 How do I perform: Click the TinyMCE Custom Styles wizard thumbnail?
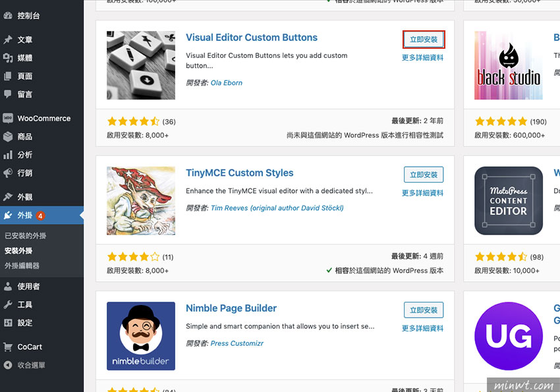tap(141, 201)
